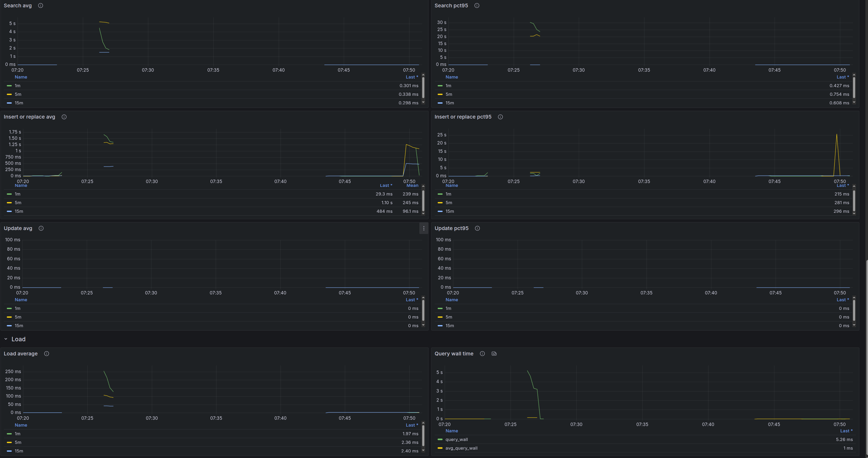
Task: Open info tooltip for Insert or replace avg
Action: pyautogui.click(x=64, y=117)
